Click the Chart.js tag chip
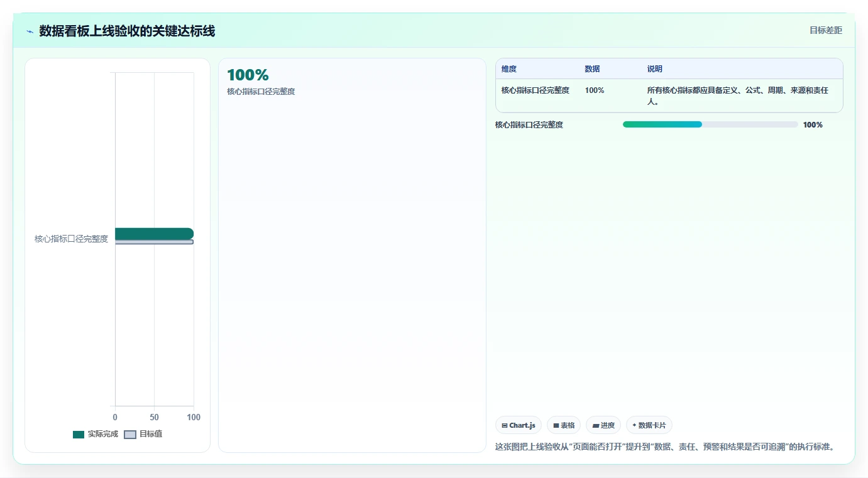This screenshot has width=868, height=478. pos(519,425)
